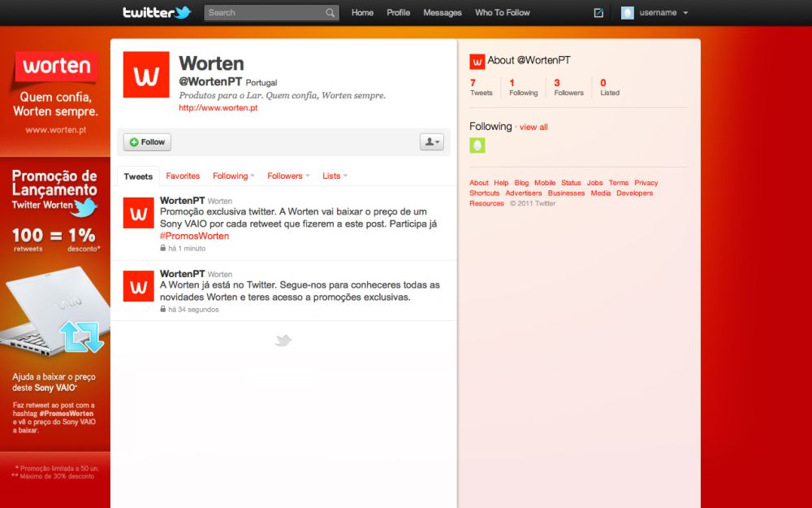Open the http://www.worten.pt link
This screenshot has height=508, width=812.
pos(218,108)
